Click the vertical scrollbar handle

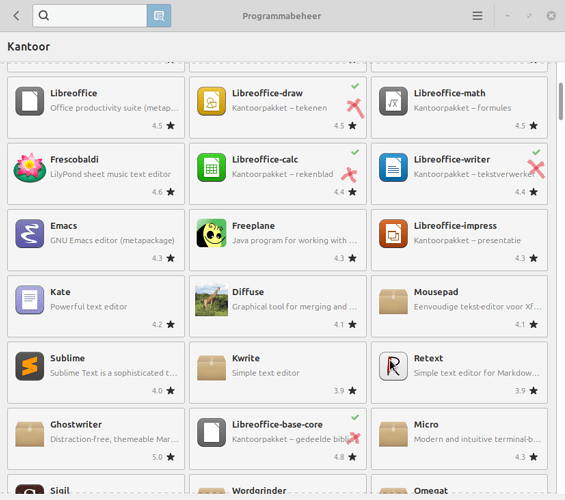pyautogui.click(x=561, y=101)
